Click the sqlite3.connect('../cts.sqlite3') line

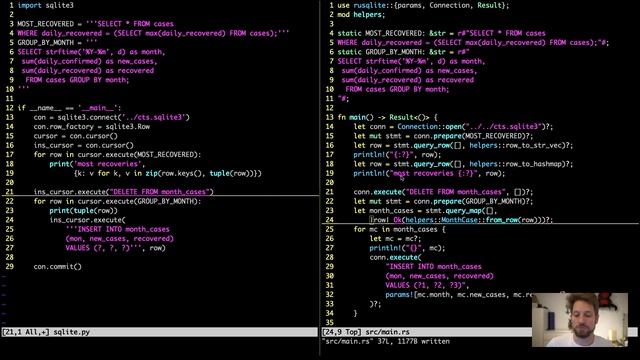coord(111,117)
